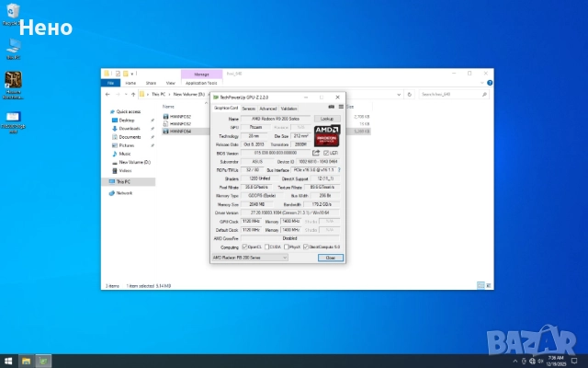Select the Downloads folder in Quick access
The width and height of the screenshot is (588, 368).
click(x=129, y=128)
